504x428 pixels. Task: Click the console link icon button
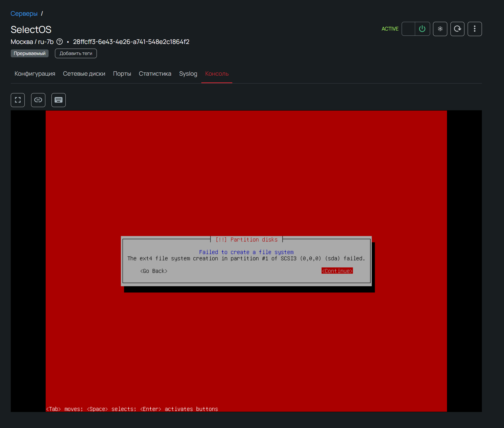tap(38, 100)
